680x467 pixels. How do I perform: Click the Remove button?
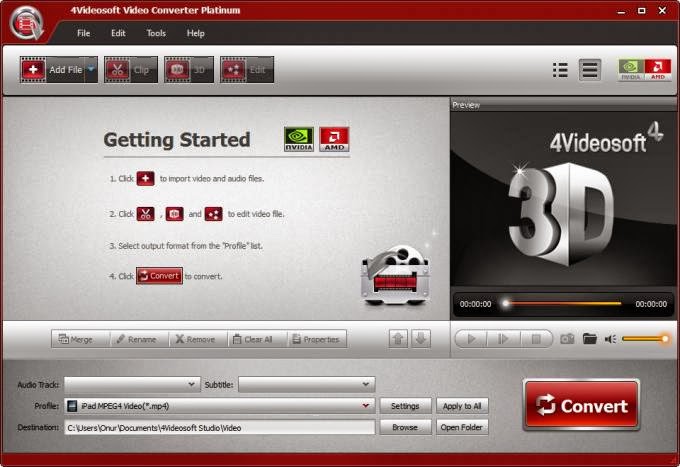198,339
